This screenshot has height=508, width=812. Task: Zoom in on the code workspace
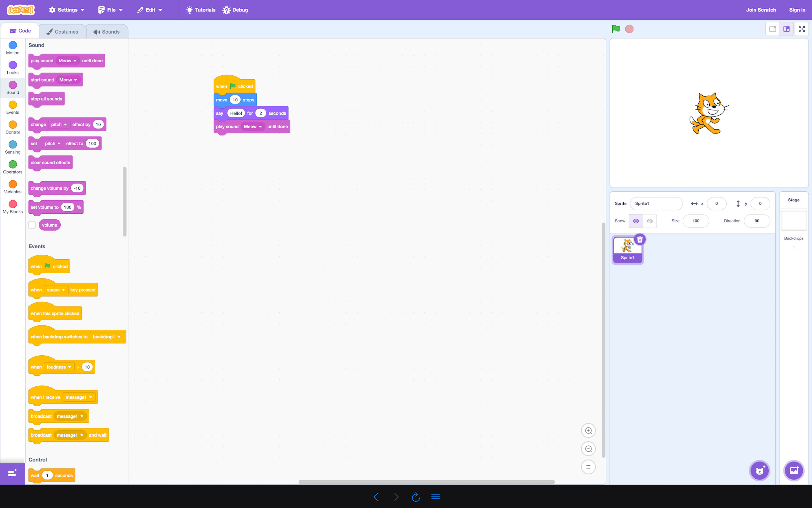click(x=588, y=431)
